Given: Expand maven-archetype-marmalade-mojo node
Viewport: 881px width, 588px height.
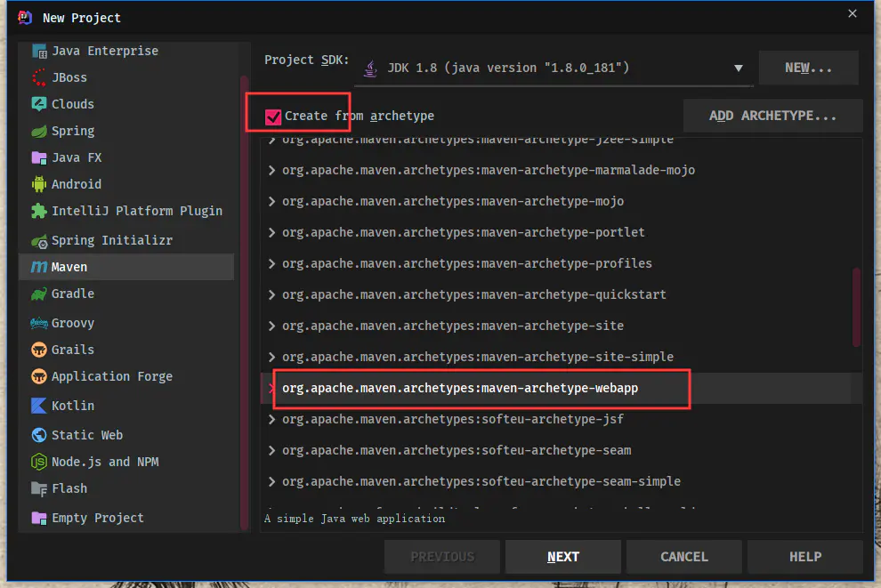Looking at the screenshot, I should (272, 170).
